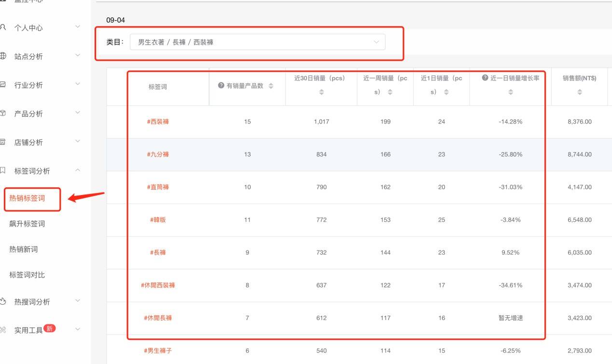Screen dimensions: 612x364
Task: Sort by 近一周销量 column
Action: [390, 92]
